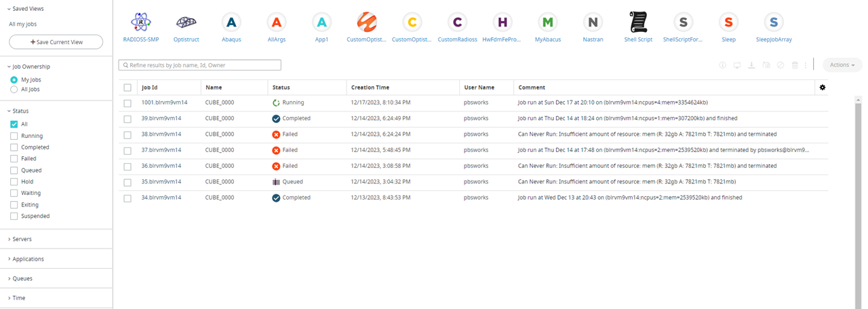
Task: Check the Waiting status filter
Action: 14,193
